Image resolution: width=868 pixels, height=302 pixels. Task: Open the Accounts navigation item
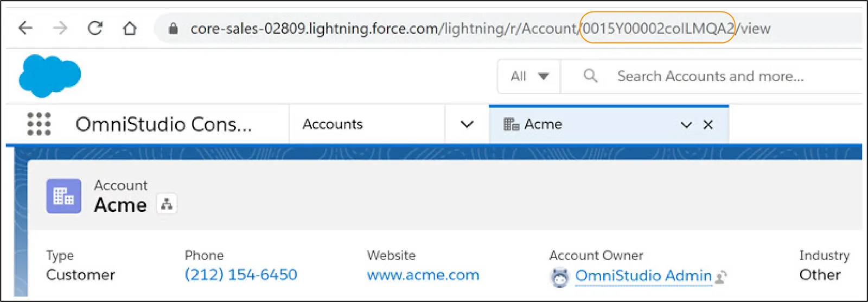333,124
